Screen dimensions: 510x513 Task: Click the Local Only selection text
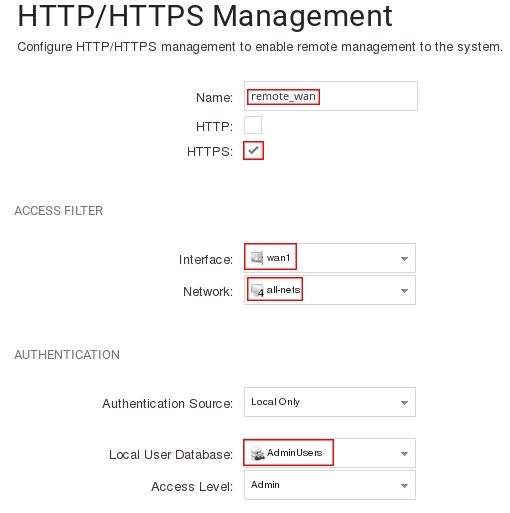276,402
